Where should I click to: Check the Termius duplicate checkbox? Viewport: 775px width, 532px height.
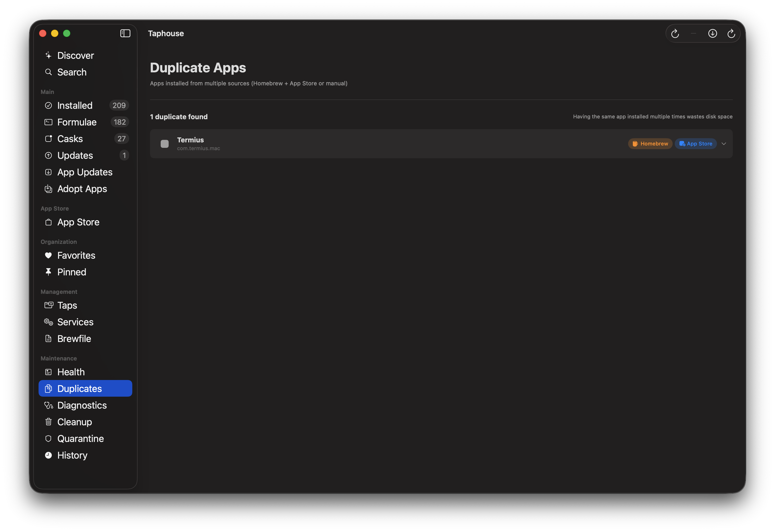click(x=164, y=144)
